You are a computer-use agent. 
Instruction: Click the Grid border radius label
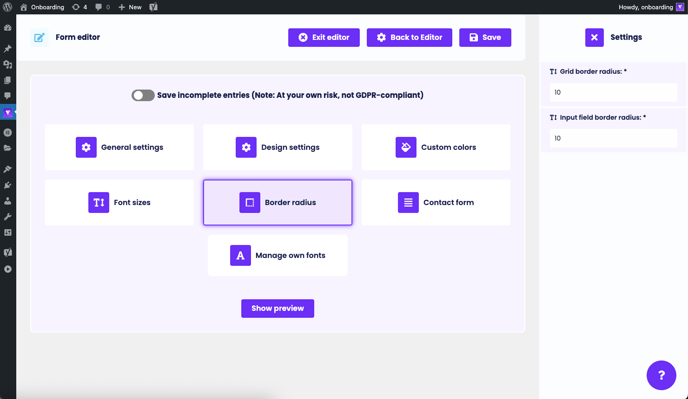pyautogui.click(x=593, y=72)
